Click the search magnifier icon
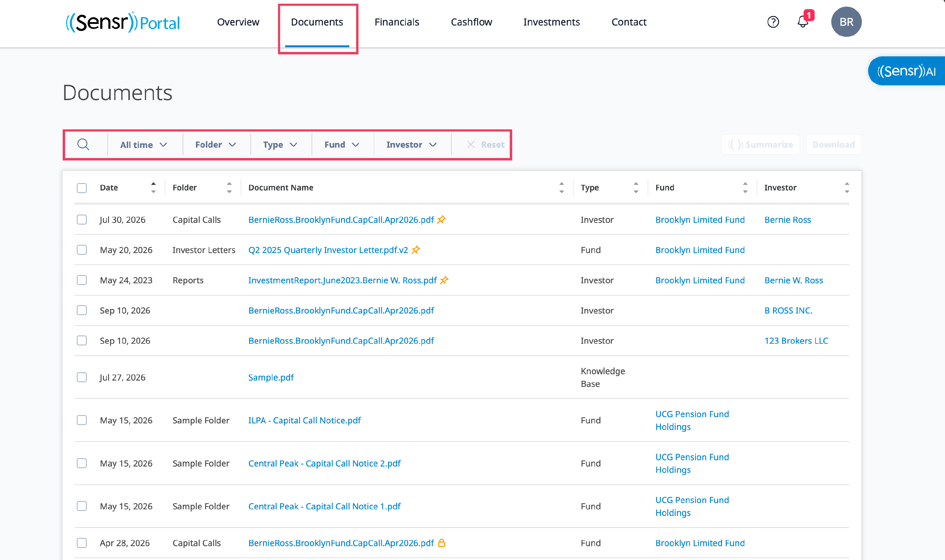The height and width of the screenshot is (560, 945). [x=83, y=144]
